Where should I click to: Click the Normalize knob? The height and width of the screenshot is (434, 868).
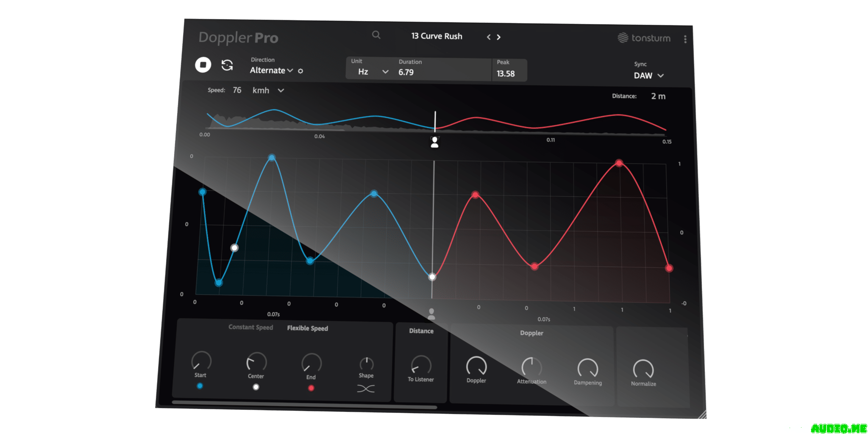tap(643, 370)
